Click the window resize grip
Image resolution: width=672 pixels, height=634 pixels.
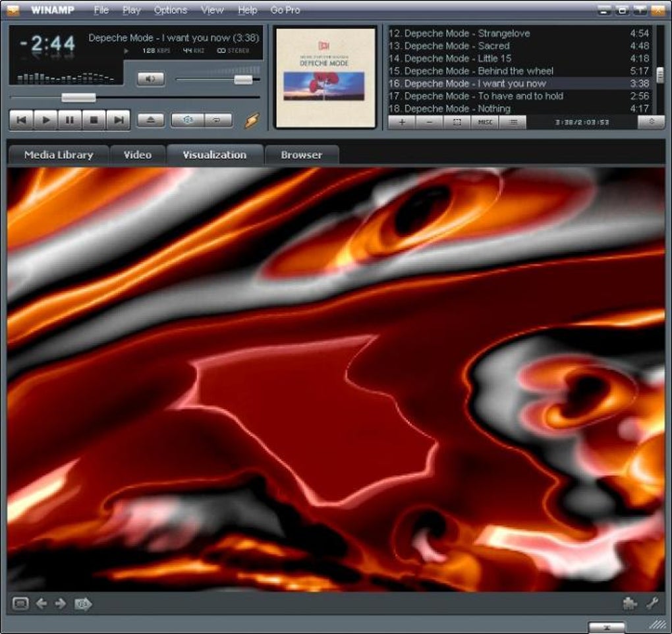[657, 624]
